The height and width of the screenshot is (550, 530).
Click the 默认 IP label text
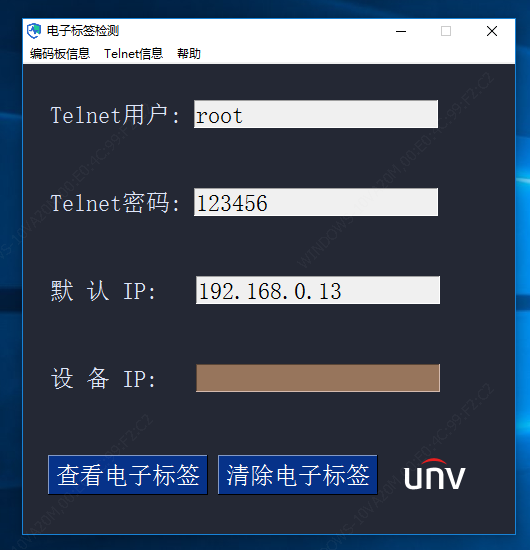[x=103, y=291]
